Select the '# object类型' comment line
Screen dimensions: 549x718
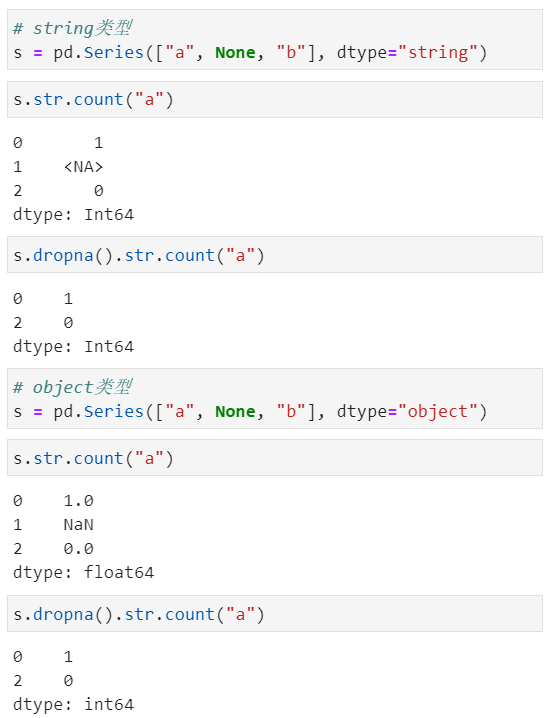pos(73,387)
